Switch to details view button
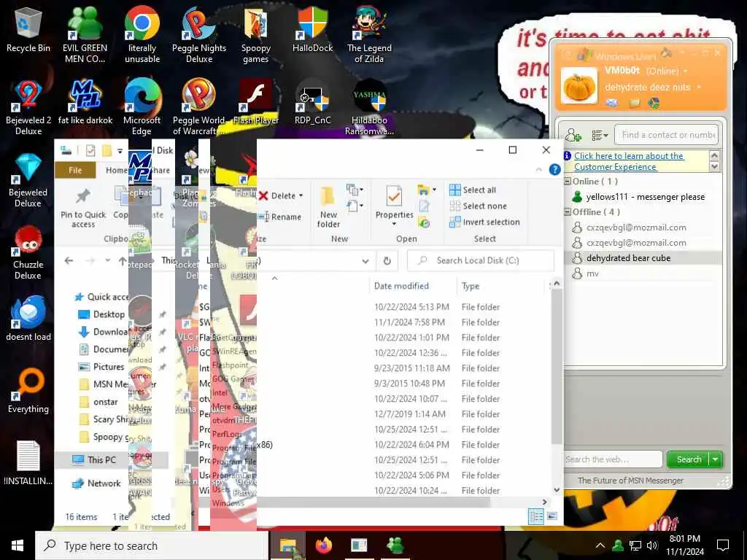The width and height of the screenshot is (747, 560). tap(536, 516)
